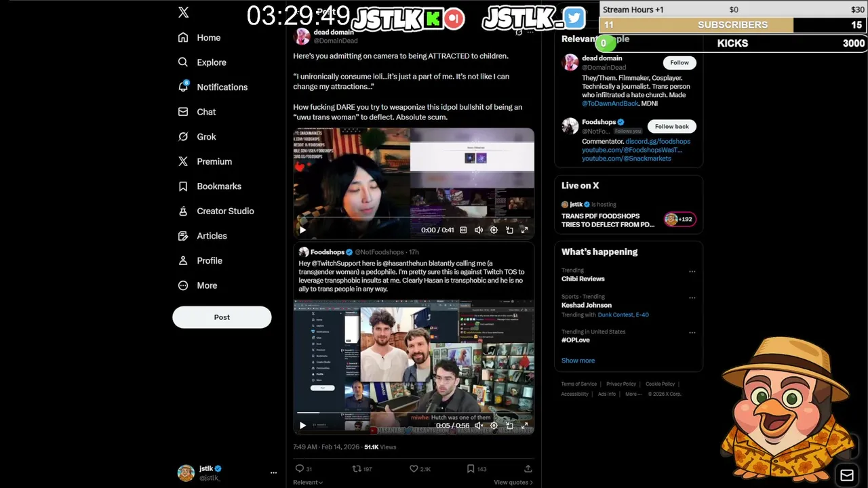The height and width of the screenshot is (488, 868).
Task: Open picture-in-picture on 0:56 video
Action: point(509,426)
